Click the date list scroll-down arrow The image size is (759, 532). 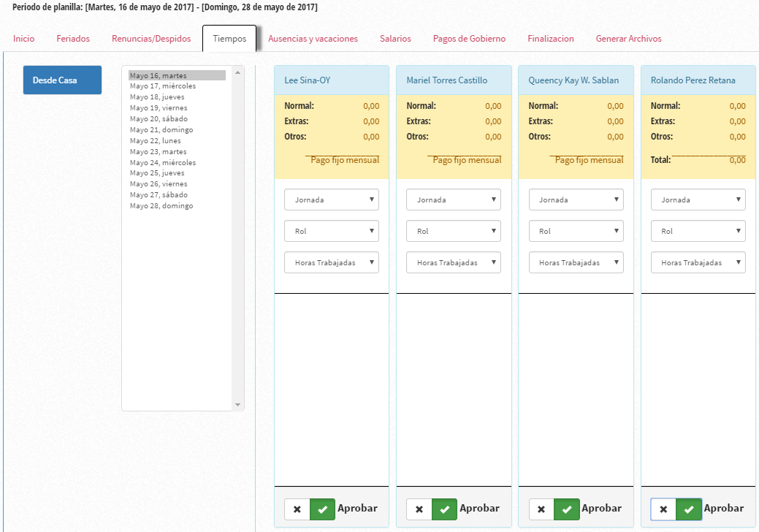237,405
